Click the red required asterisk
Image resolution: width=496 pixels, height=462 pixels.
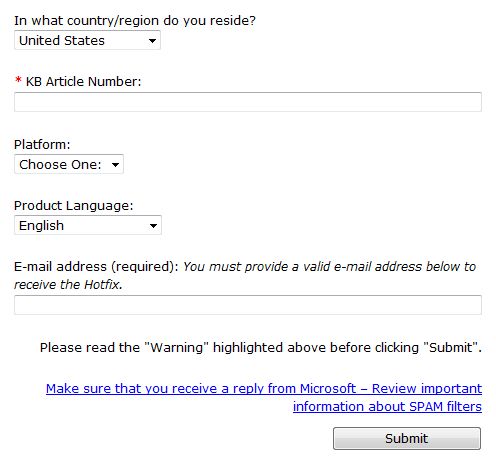[18, 80]
